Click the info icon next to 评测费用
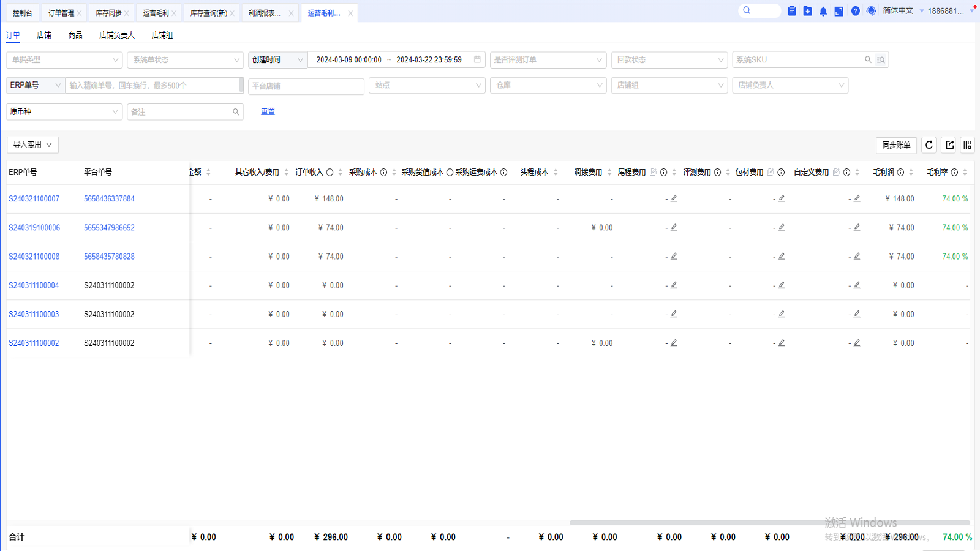 click(x=717, y=173)
